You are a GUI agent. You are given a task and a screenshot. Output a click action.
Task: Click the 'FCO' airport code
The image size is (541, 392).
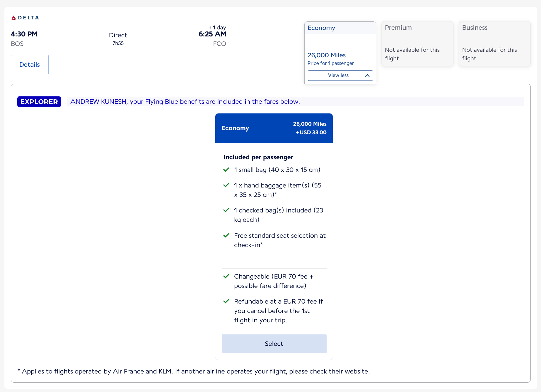point(219,44)
